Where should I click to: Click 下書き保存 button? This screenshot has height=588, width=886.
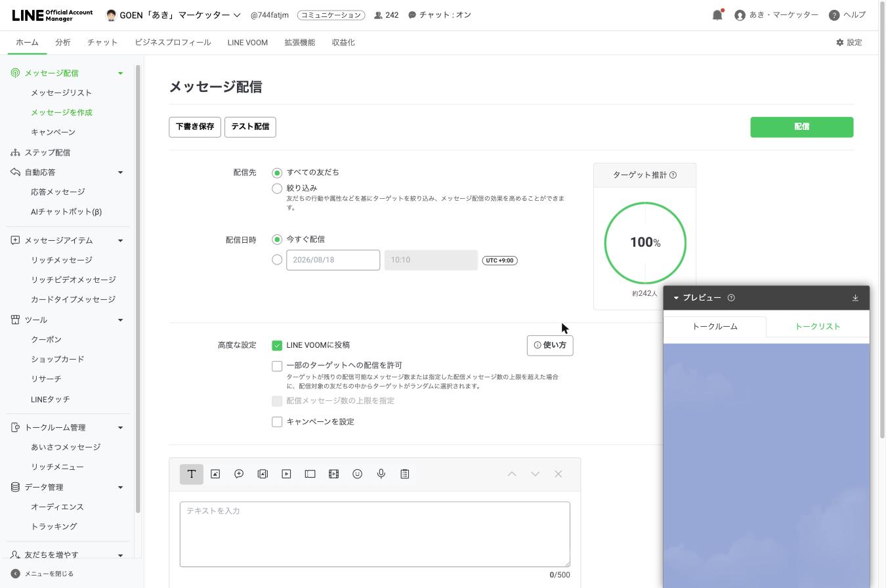tap(195, 127)
